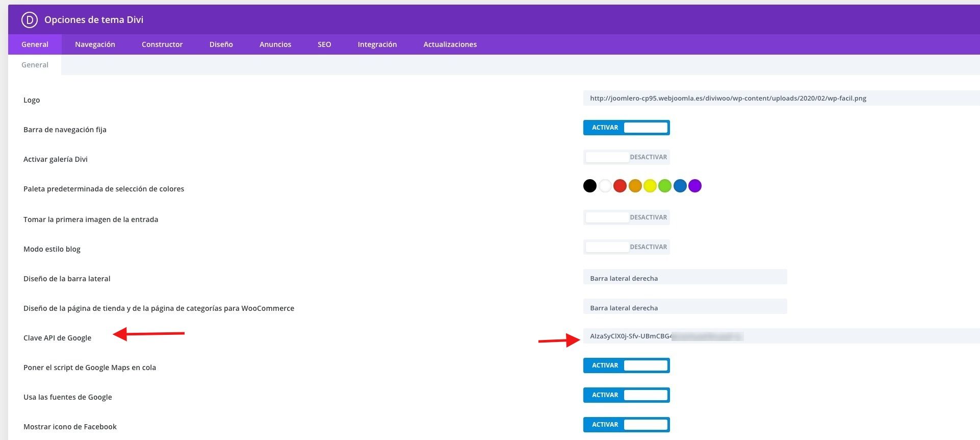Pick the blue palette color
Viewport: 980px width, 440px height.
point(680,186)
